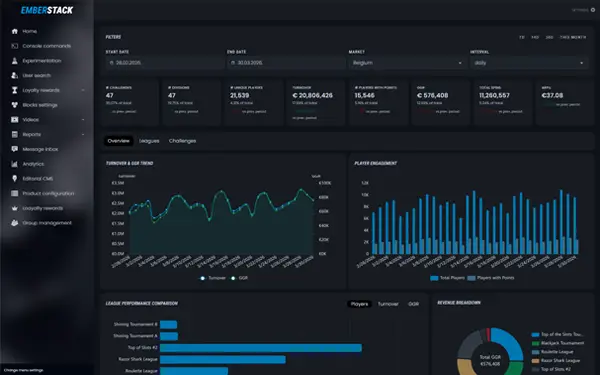Open Blocks settings icon in sidebar
Screen dimensions: 600x375
[15, 105]
